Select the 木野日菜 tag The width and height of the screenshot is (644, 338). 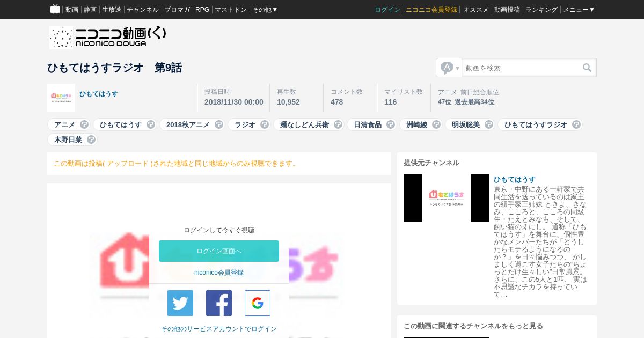point(68,139)
